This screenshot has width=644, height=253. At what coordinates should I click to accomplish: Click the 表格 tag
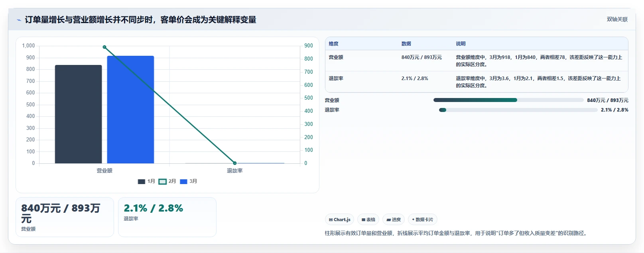pyautogui.click(x=368, y=220)
